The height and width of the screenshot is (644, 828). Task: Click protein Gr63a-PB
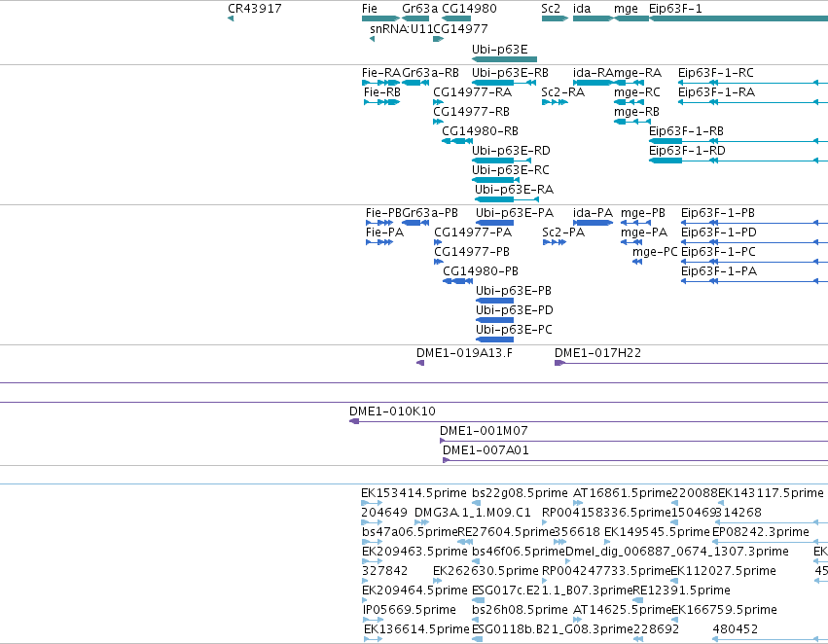point(430,213)
